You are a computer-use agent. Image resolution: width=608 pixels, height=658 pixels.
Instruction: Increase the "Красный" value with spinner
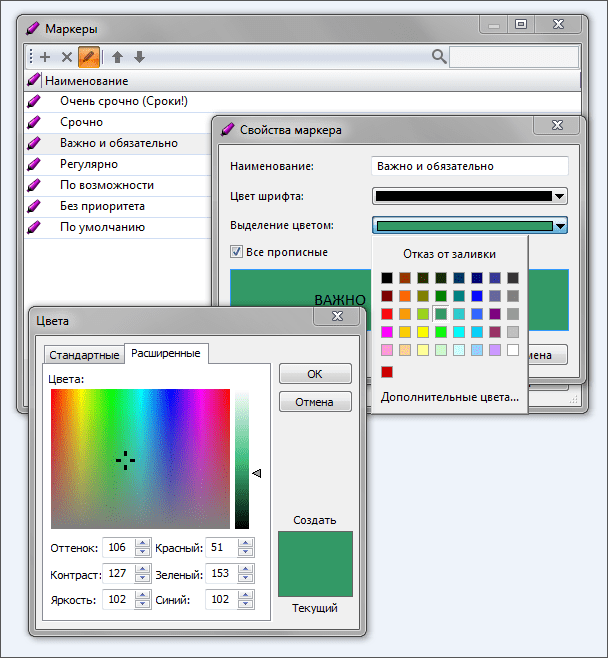246,543
